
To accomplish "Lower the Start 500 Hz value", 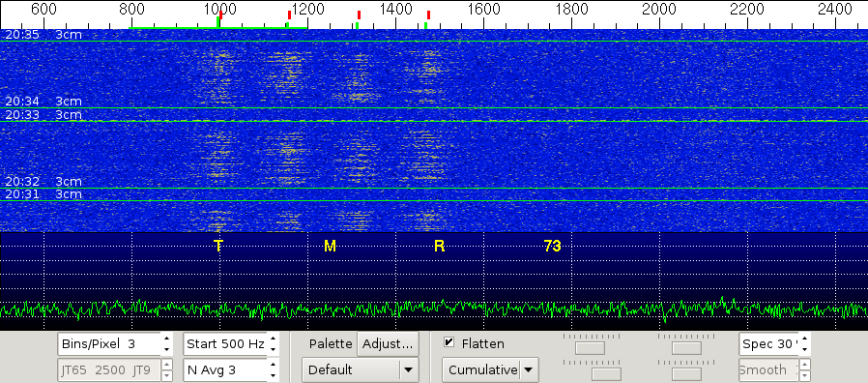I will coord(273,350).
